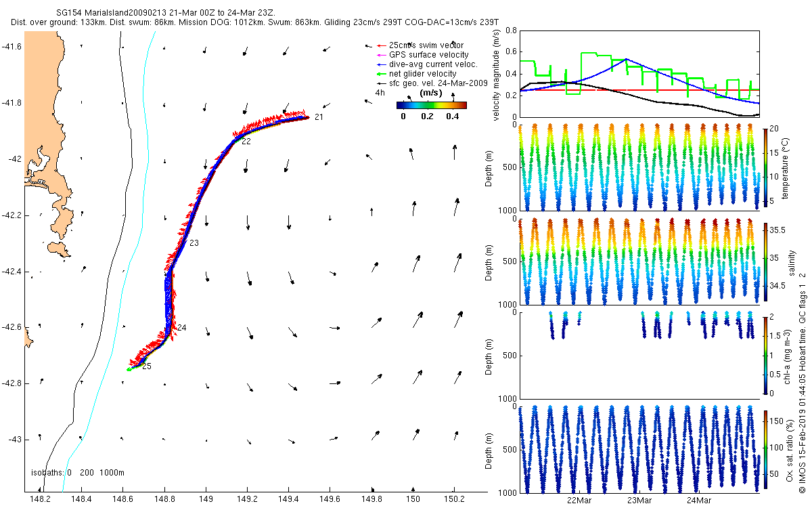The height and width of the screenshot is (508, 812).
Task: Click the '-42.2' latitude tick label
Action: tap(12, 215)
